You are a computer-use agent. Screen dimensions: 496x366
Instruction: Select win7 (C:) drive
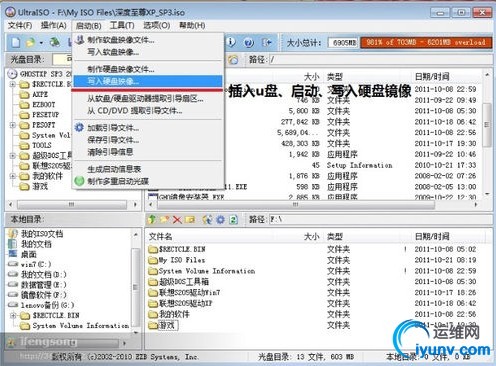click(x=36, y=264)
